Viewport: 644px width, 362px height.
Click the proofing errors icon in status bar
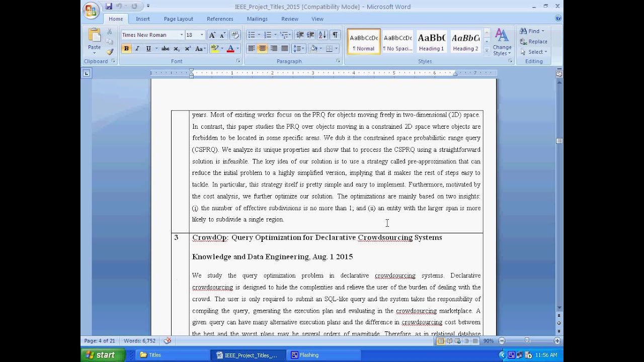click(x=168, y=341)
